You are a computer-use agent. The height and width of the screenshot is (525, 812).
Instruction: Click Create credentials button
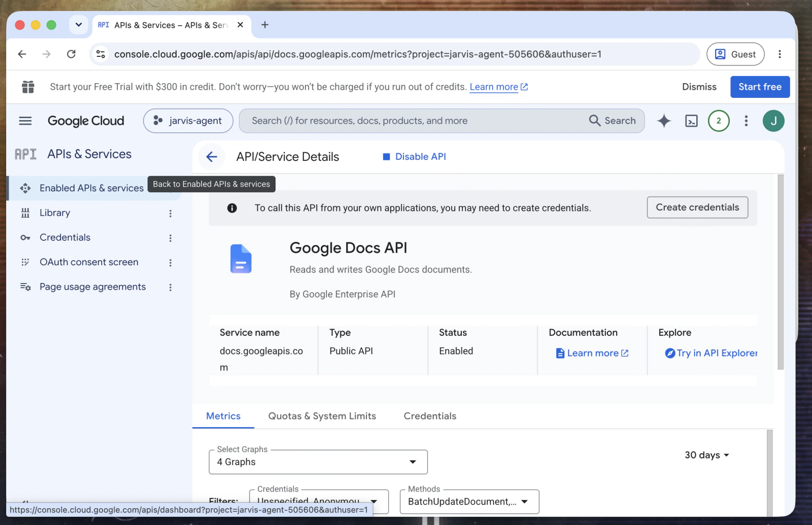coord(697,207)
